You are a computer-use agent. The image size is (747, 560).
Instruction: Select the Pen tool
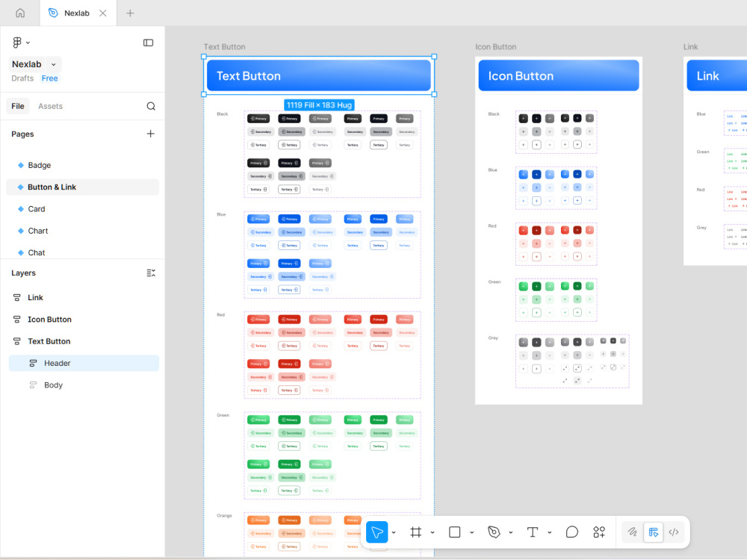[x=494, y=532]
